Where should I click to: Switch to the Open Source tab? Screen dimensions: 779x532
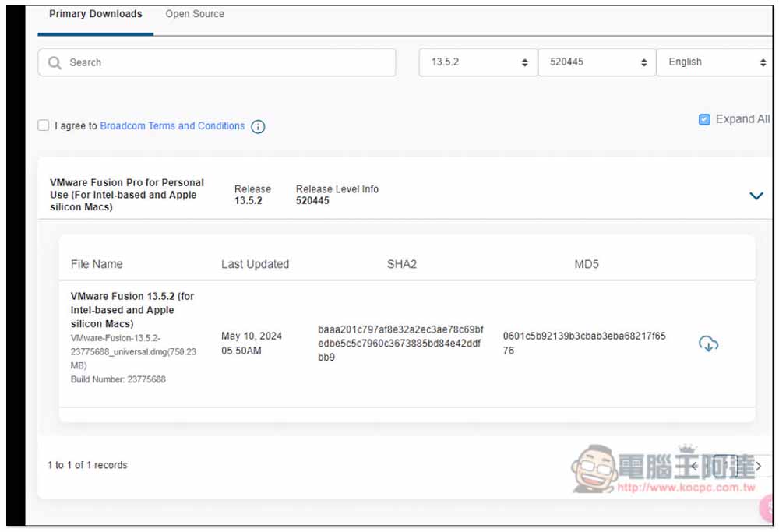[195, 14]
